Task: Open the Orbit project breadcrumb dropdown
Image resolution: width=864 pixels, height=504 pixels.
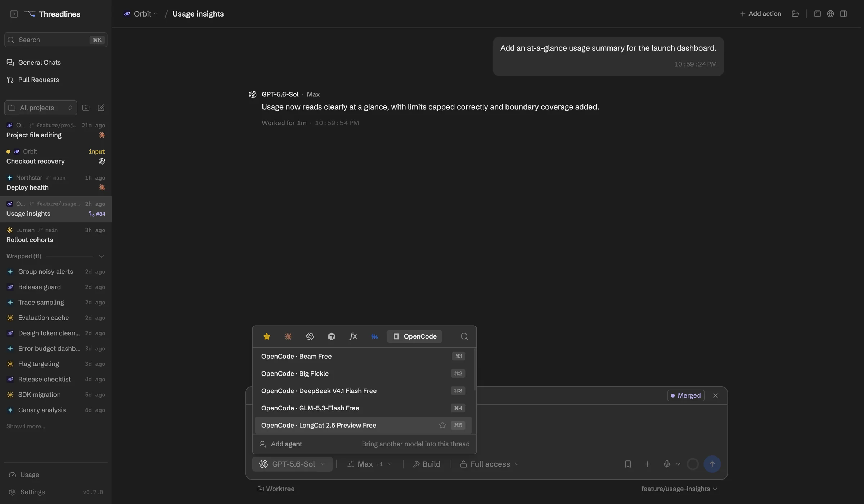Action: click(x=141, y=14)
